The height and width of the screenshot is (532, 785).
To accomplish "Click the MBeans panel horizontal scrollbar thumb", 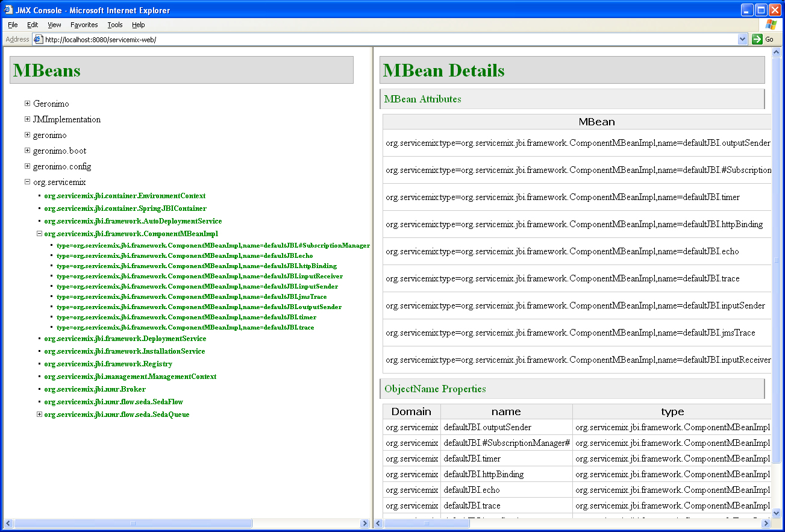I will 133,524.
